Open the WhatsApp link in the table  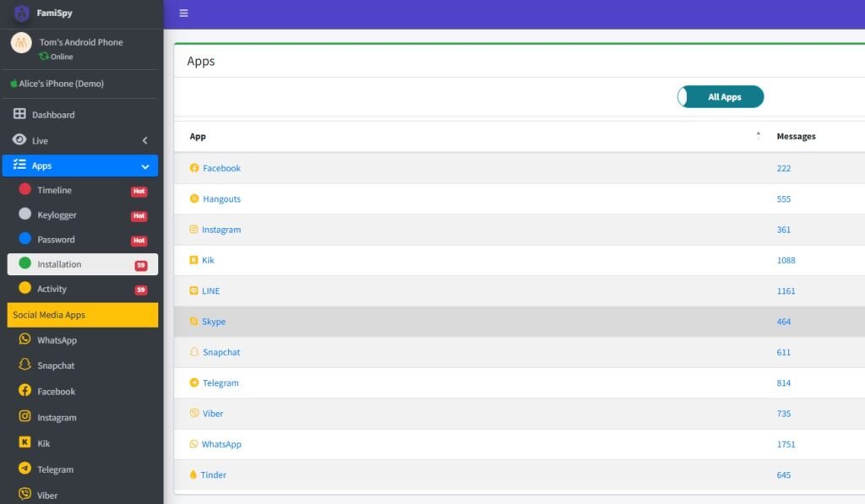(221, 444)
